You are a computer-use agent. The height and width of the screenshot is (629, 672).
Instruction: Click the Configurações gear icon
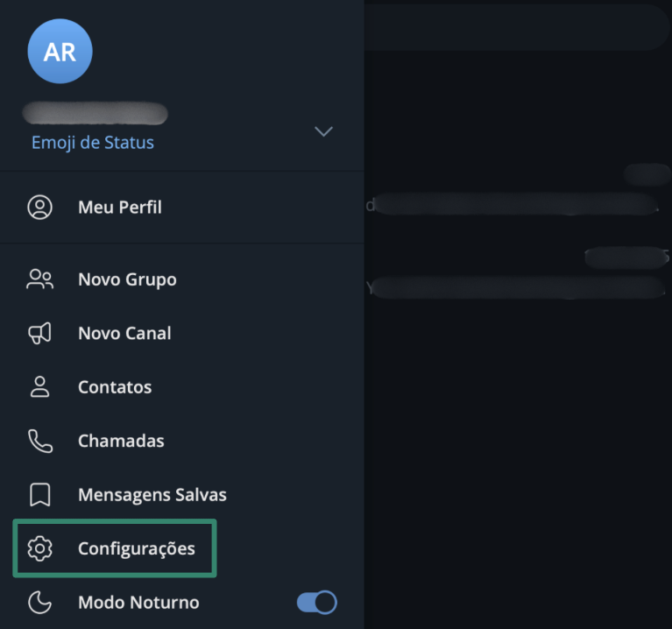pos(40,549)
